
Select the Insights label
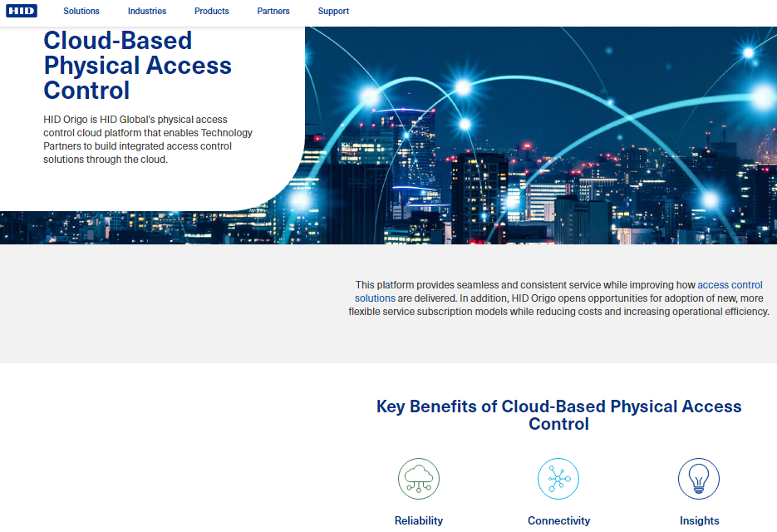tap(699, 520)
